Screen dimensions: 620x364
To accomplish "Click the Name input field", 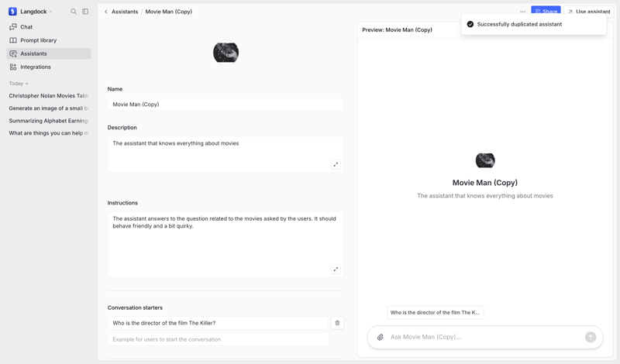I will click(226, 105).
